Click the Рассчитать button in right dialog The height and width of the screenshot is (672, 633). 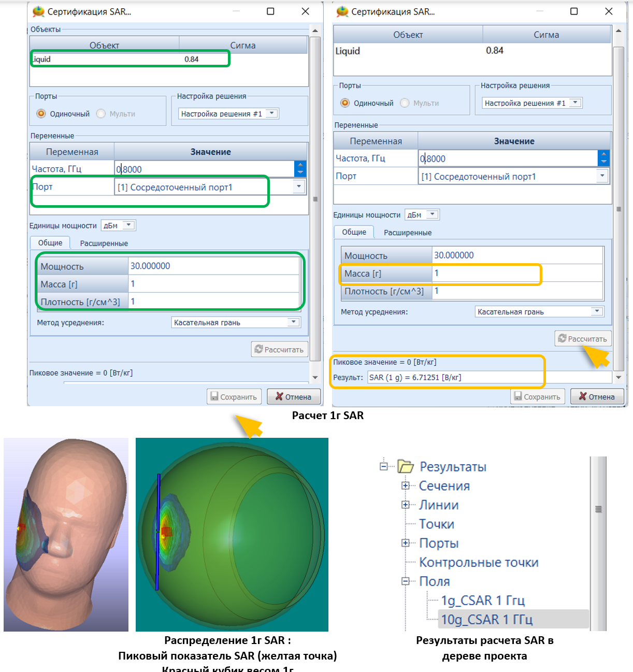(x=583, y=339)
